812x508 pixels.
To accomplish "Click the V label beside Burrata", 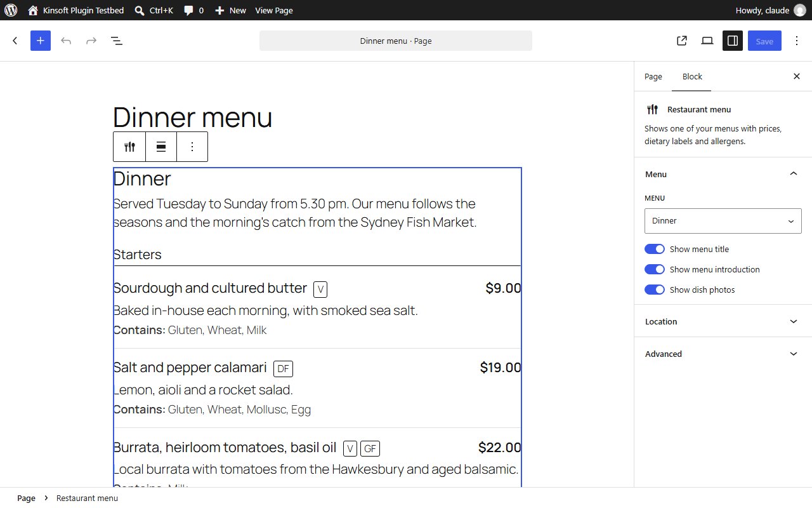I will [x=350, y=449].
